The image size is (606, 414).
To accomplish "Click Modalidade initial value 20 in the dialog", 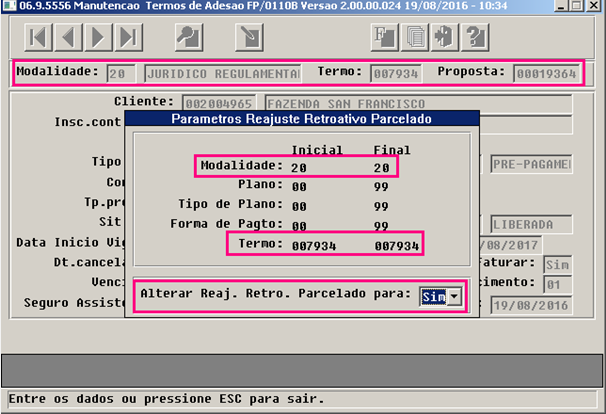I will [x=299, y=168].
